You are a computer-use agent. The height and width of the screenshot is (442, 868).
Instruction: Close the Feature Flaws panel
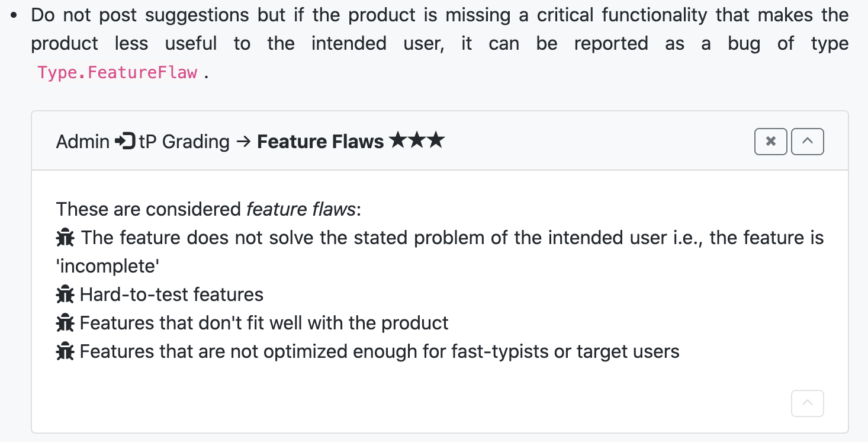pos(770,142)
